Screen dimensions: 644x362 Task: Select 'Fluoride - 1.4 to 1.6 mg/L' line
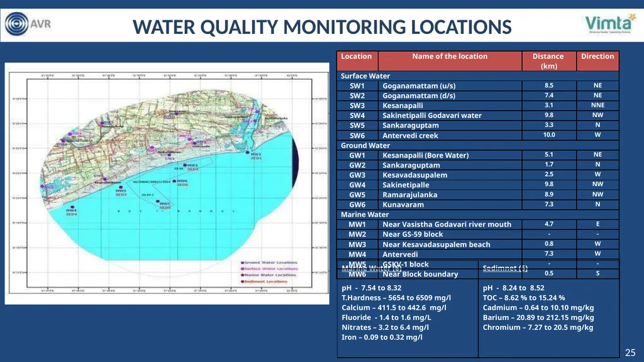tap(386, 317)
